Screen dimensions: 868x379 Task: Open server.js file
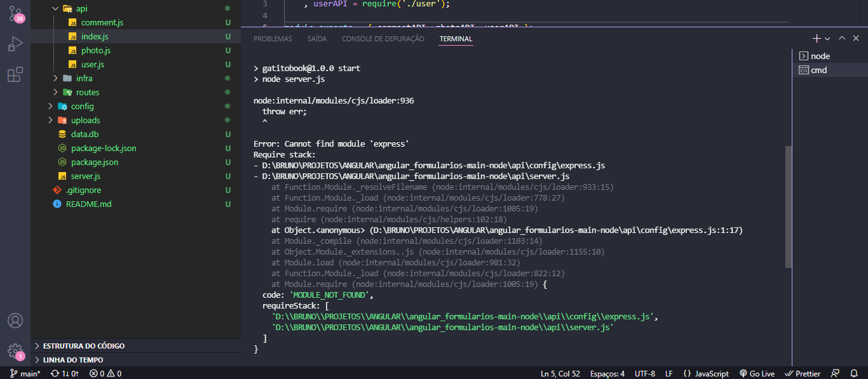pyautogui.click(x=135, y=176)
